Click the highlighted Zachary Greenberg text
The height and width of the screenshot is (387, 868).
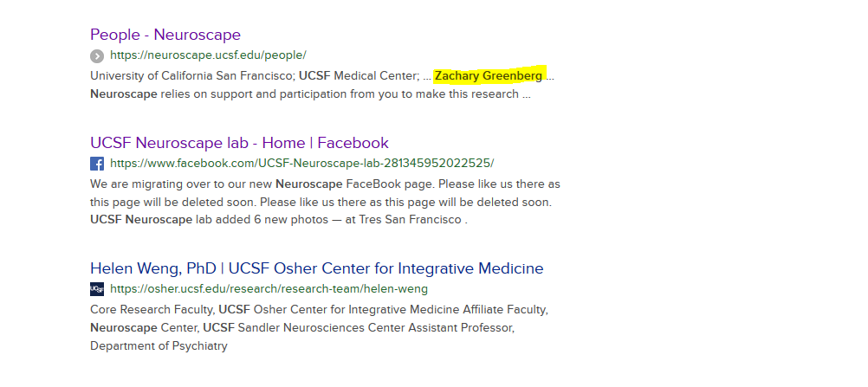point(489,76)
